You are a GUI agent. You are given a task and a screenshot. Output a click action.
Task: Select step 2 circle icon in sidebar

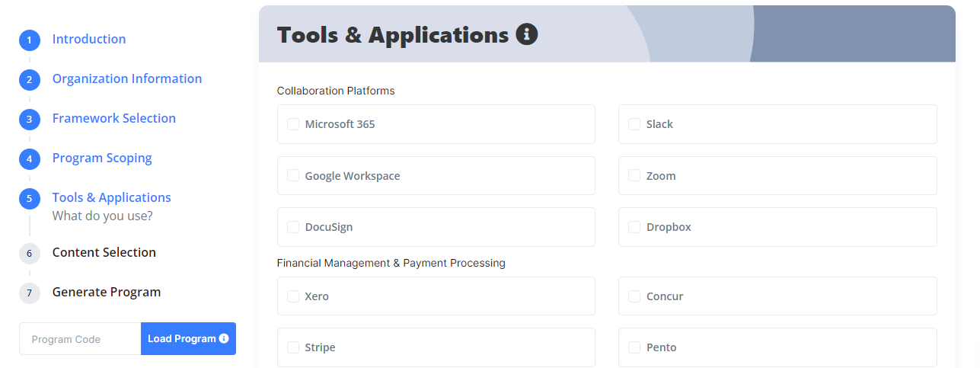pos(29,80)
